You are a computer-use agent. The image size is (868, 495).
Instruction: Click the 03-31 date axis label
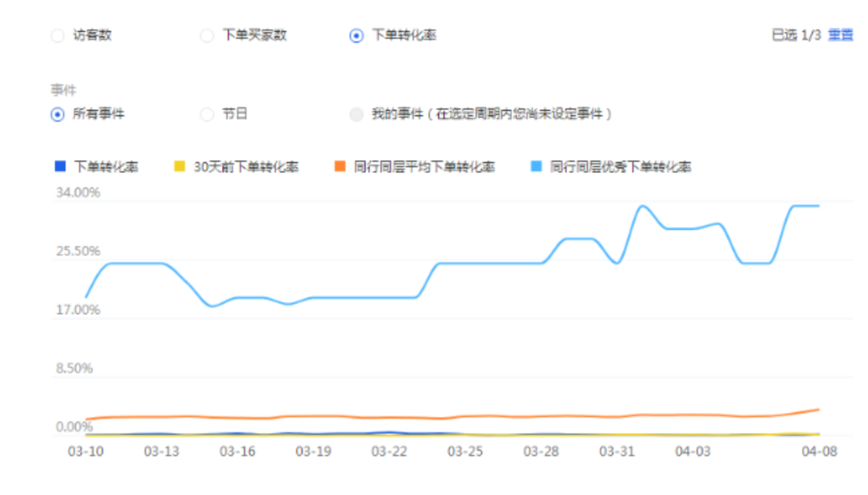pyautogui.click(x=616, y=452)
